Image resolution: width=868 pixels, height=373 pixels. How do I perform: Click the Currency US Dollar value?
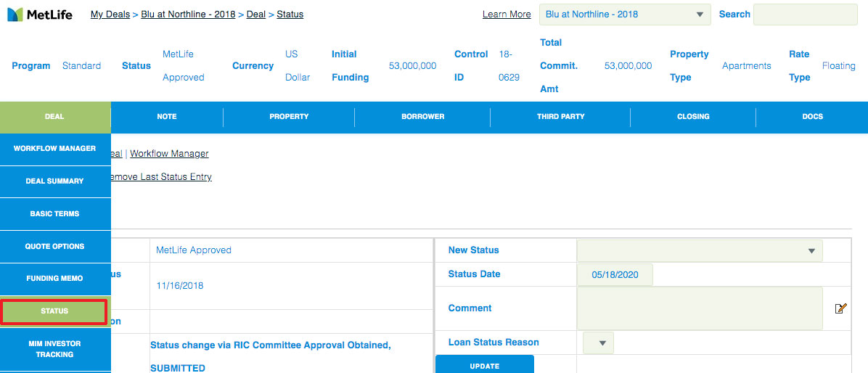298,66
